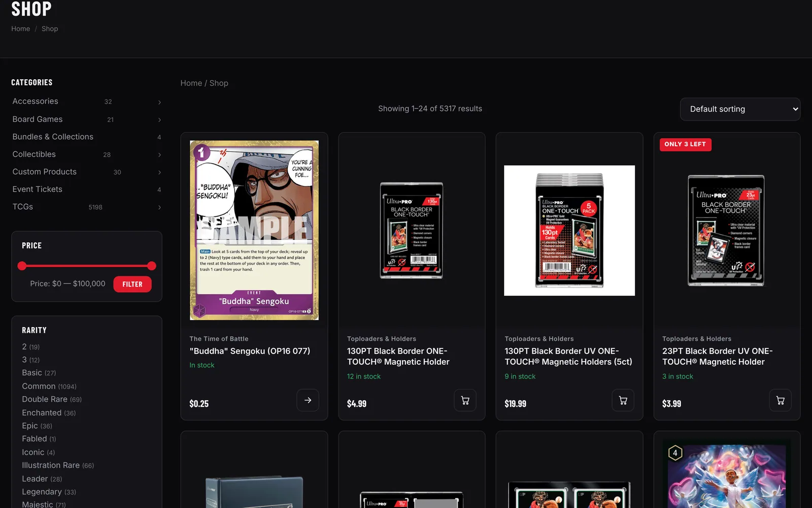Open 23PT Black Border UV Magnetic Holder title

[718, 357]
